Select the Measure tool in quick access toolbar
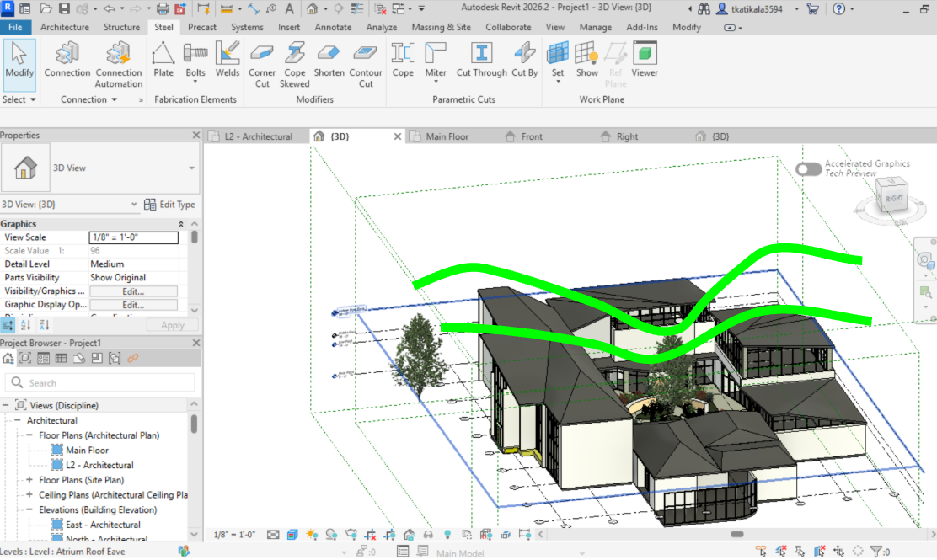937x560 pixels. (227, 9)
